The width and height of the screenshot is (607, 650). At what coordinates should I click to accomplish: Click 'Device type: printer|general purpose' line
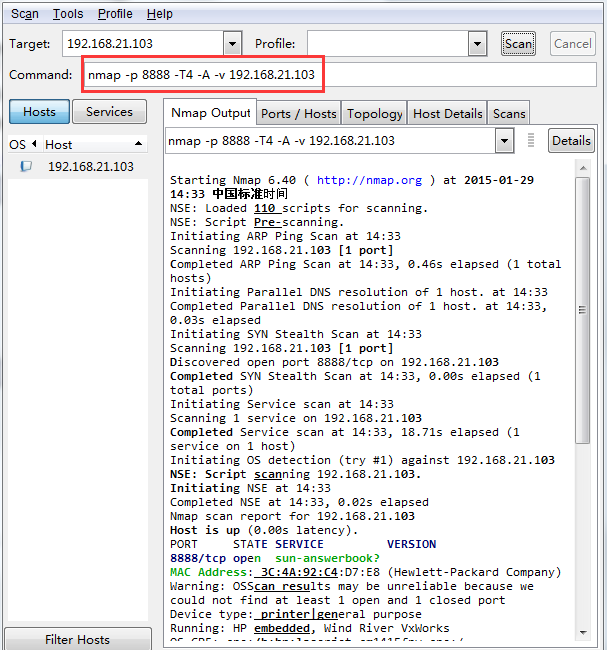[x=296, y=614]
